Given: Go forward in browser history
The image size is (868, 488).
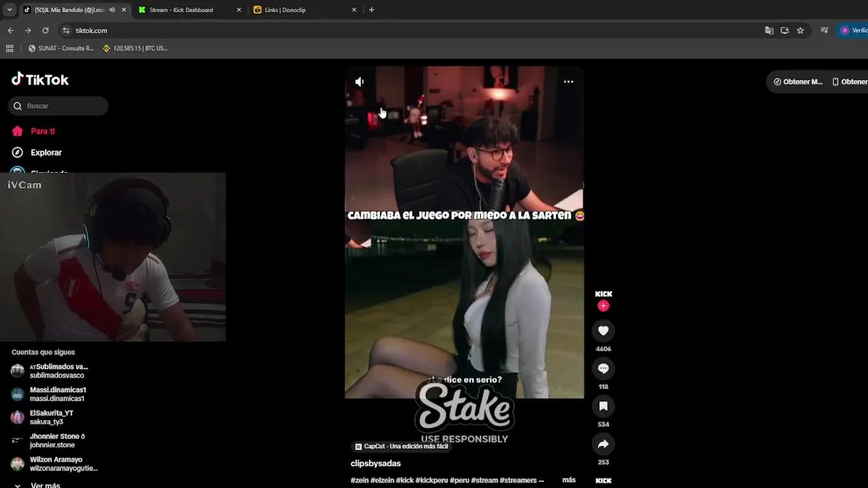Looking at the screenshot, I should click(28, 30).
